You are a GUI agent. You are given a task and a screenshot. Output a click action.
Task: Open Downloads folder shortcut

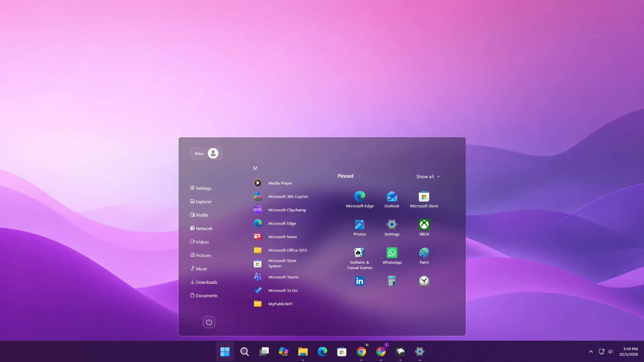click(204, 282)
